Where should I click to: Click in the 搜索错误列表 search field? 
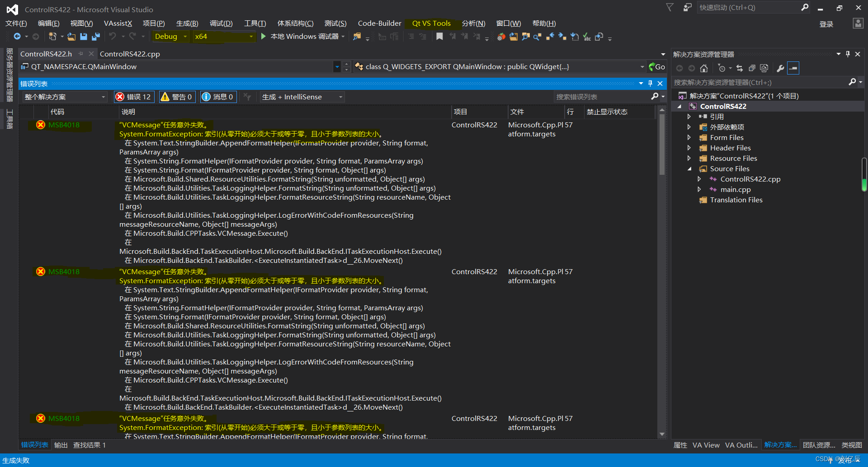[x=601, y=97]
